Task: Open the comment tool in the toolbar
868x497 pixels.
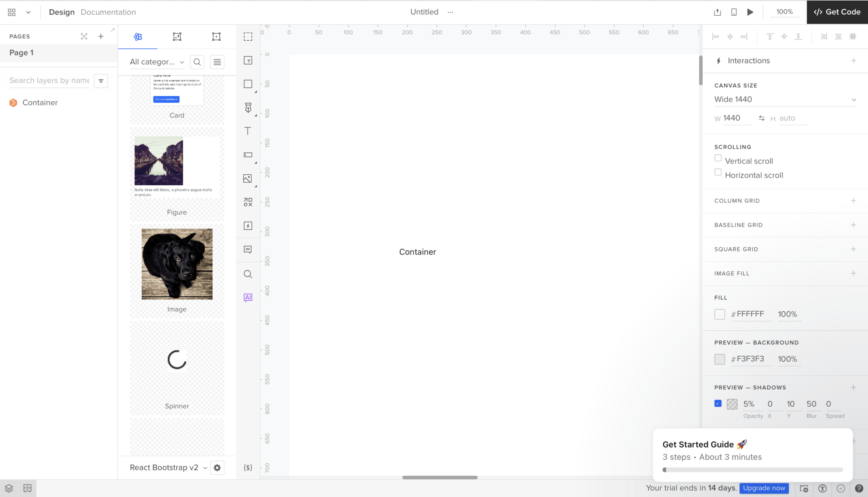Action: tap(248, 250)
